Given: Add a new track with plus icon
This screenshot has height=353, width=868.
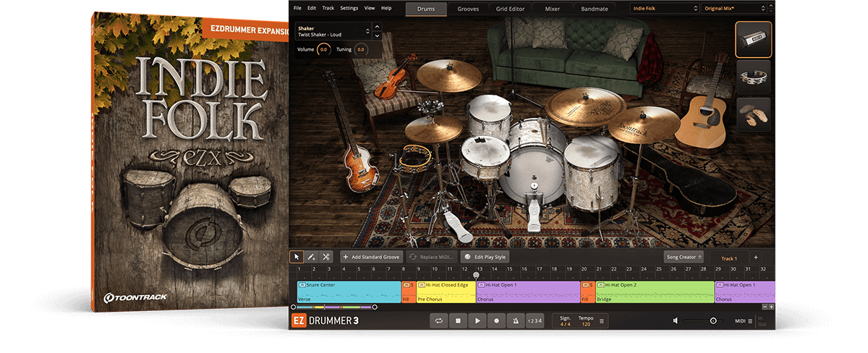Looking at the screenshot, I should pyautogui.click(x=756, y=258).
